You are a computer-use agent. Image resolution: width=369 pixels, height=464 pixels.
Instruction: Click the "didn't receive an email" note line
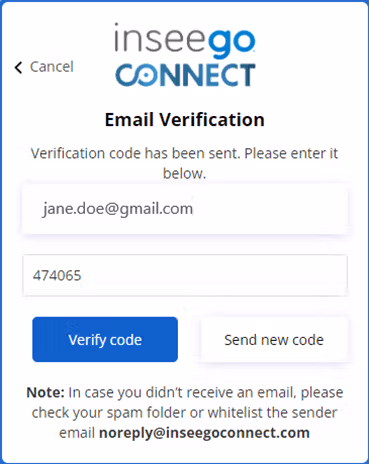pos(185,392)
